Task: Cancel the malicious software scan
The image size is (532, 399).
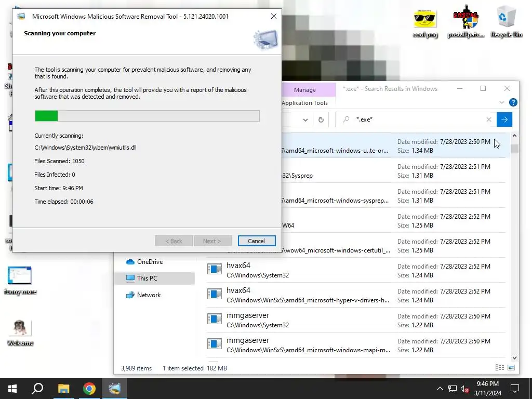Action: point(257,241)
